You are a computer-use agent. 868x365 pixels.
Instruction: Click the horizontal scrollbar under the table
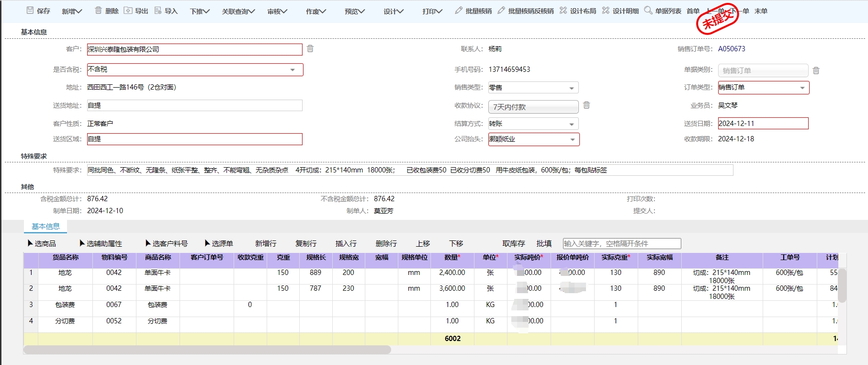[207, 350]
